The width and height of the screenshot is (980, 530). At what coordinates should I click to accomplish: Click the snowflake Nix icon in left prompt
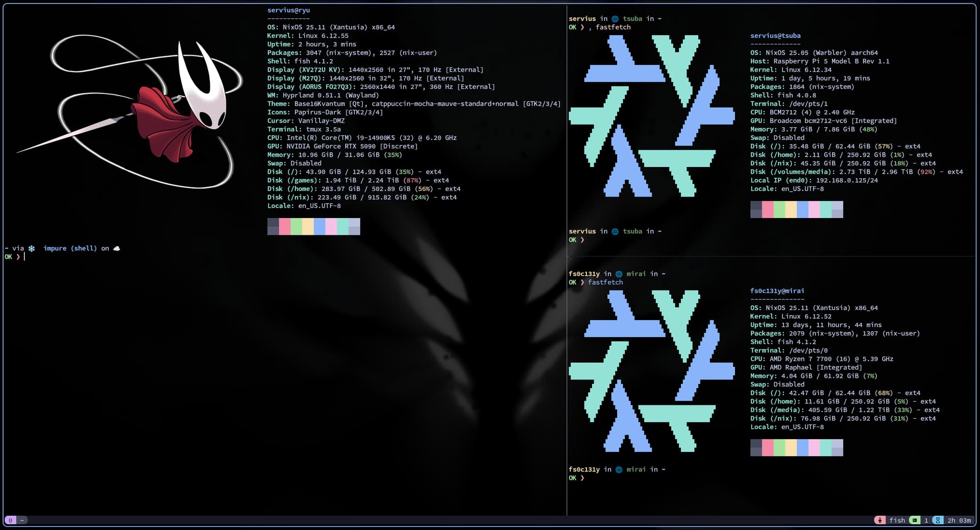click(x=32, y=249)
